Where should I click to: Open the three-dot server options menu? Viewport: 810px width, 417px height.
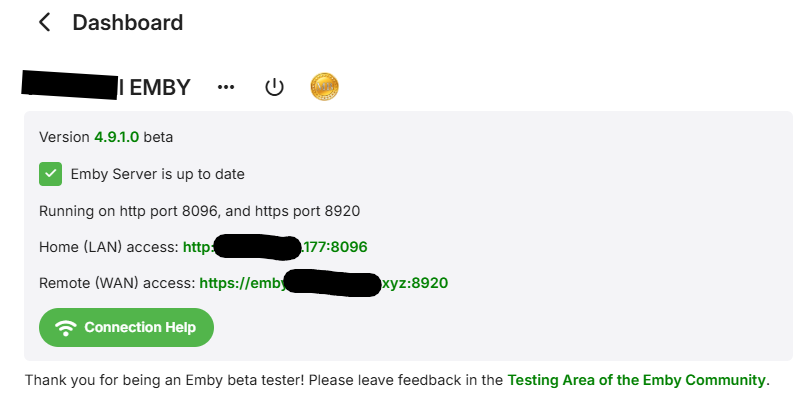pos(226,87)
